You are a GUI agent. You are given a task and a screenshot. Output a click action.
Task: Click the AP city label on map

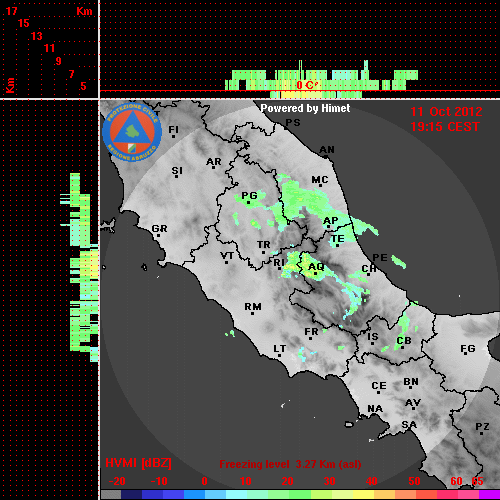[x=331, y=221]
